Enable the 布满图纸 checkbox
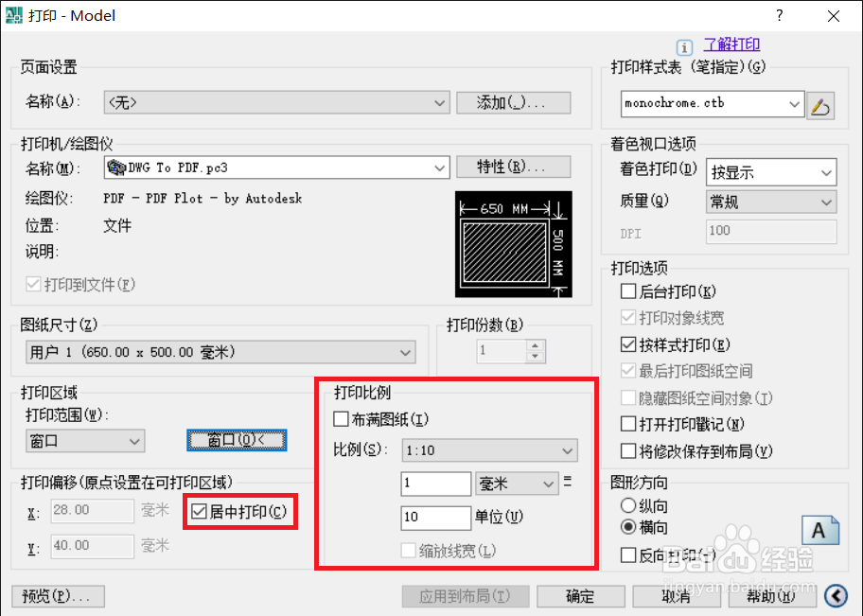Viewport: 863px width, 616px height. click(x=343, y=418)
